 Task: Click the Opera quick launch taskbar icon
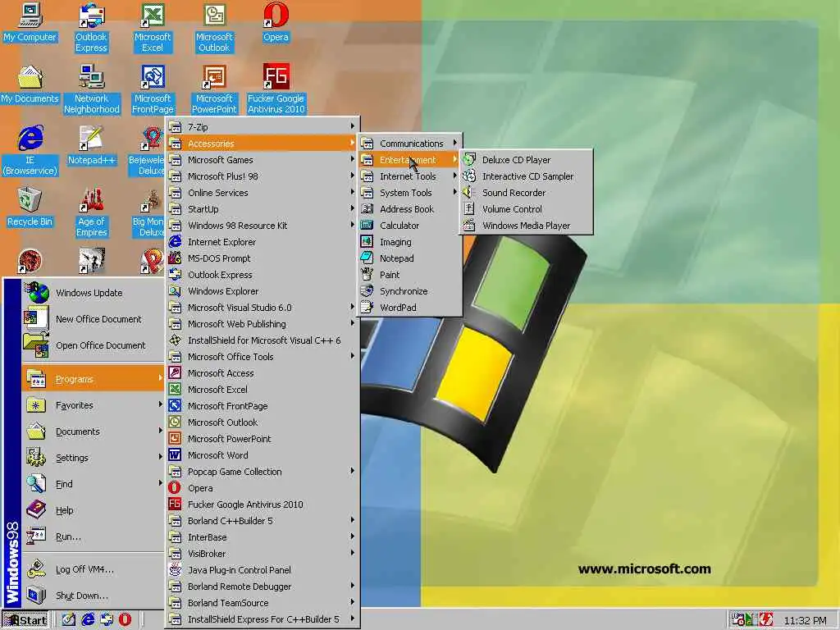tap(125, 619)
